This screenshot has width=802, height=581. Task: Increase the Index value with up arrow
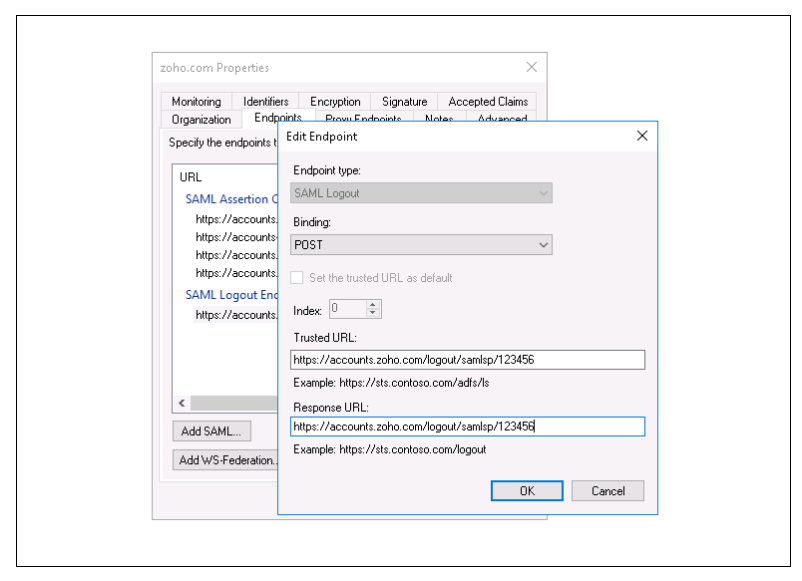[374, 305]
